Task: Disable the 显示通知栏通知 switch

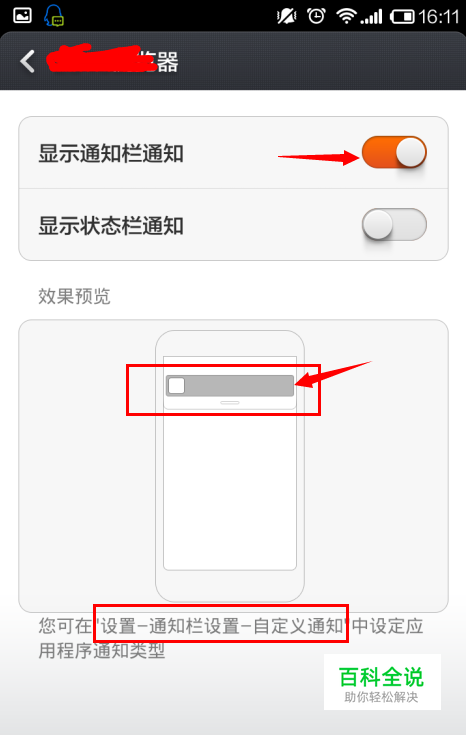Action: 394,152
